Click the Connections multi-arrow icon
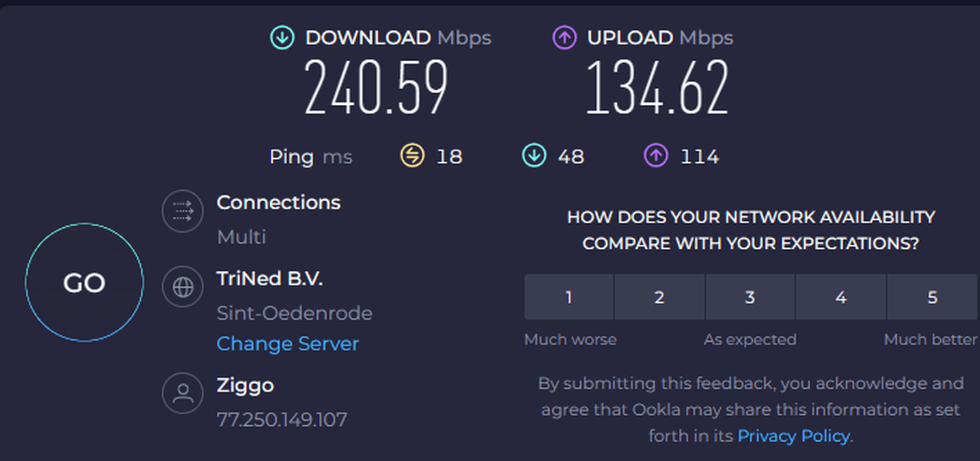The width and height of the screenshot is (980, 461). click(183, 211)
